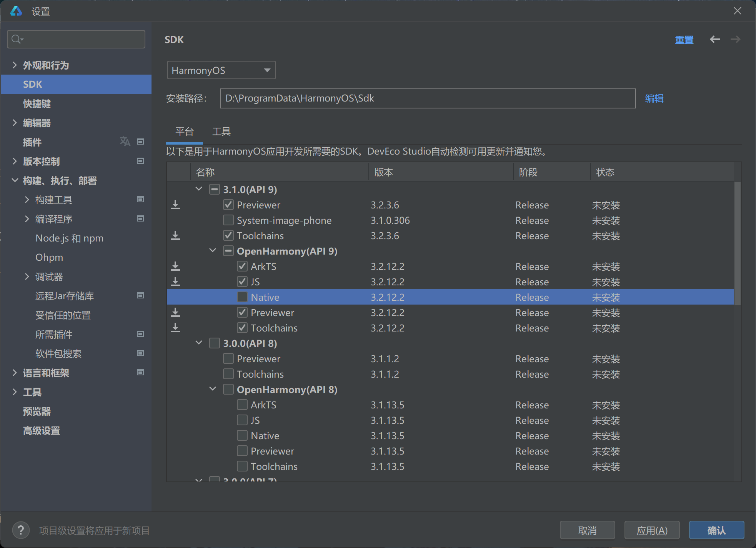Click the 版本 column header

click(x=441, y=172)
